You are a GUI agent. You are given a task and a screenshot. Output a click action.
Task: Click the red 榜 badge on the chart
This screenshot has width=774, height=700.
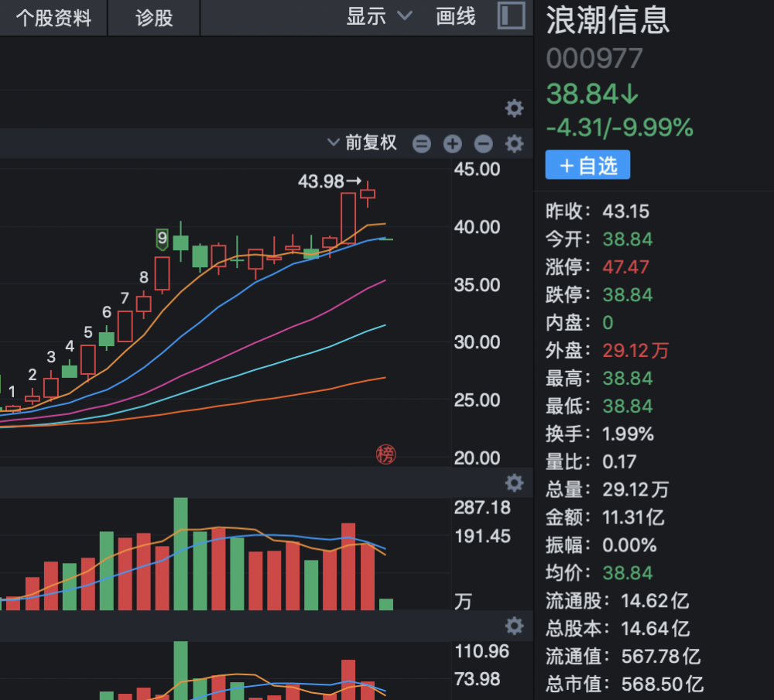point(386,455)
